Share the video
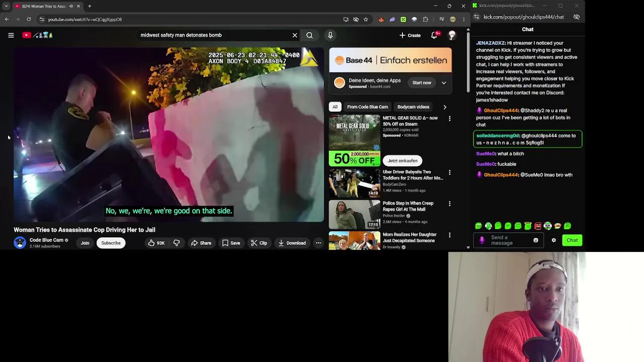This screenshot has height=362, width=644. click(x=201, y=243)
